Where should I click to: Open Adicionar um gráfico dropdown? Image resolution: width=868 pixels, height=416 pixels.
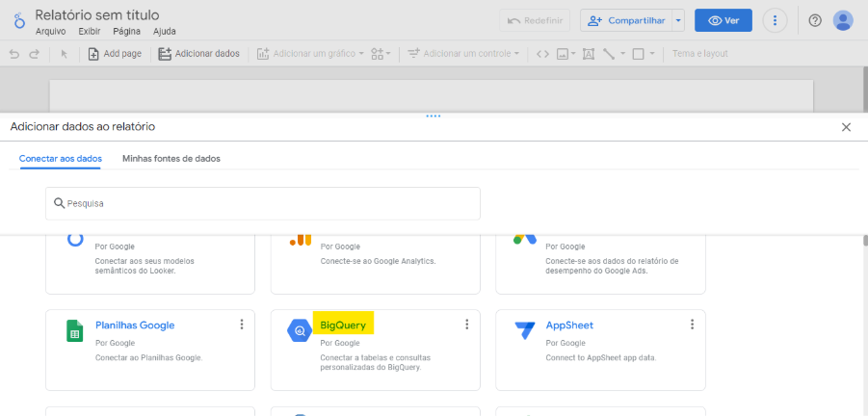coord(310,54)
